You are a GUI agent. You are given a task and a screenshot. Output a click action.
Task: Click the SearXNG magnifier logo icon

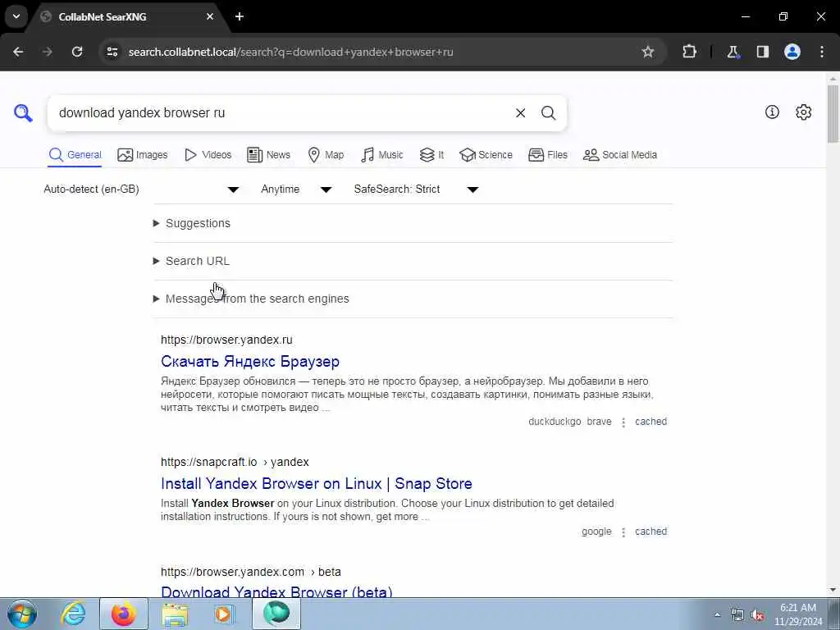[23, 113]
